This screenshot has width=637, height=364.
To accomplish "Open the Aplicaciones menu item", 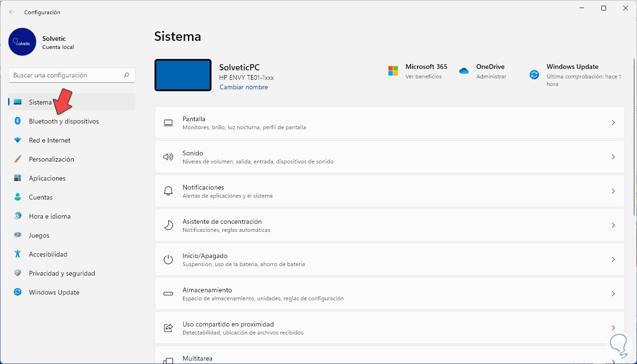I will click(x=47, y=178).
